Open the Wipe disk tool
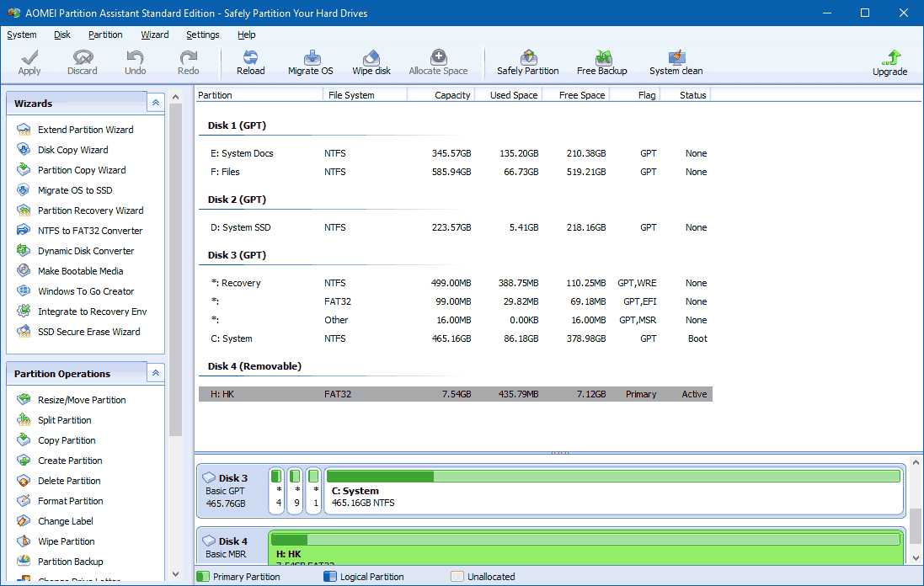The width and height of the screenshot is (924, 586). 371,61
